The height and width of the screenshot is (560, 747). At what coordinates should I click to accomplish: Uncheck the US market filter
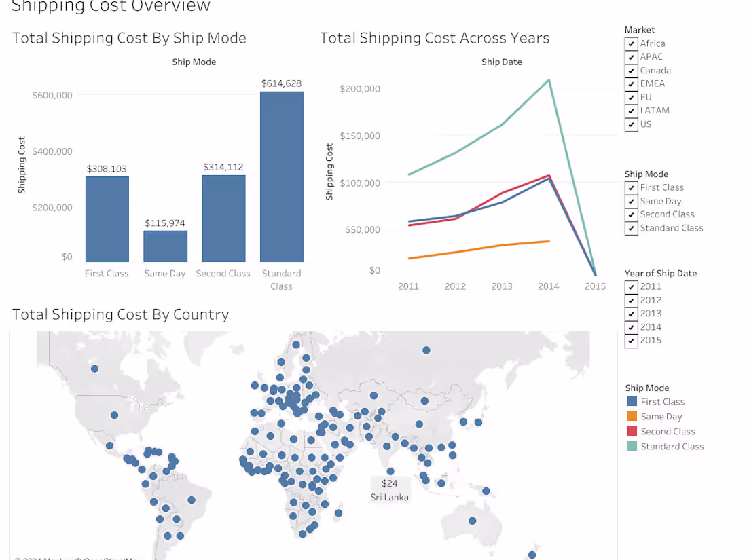pos(631,124)
